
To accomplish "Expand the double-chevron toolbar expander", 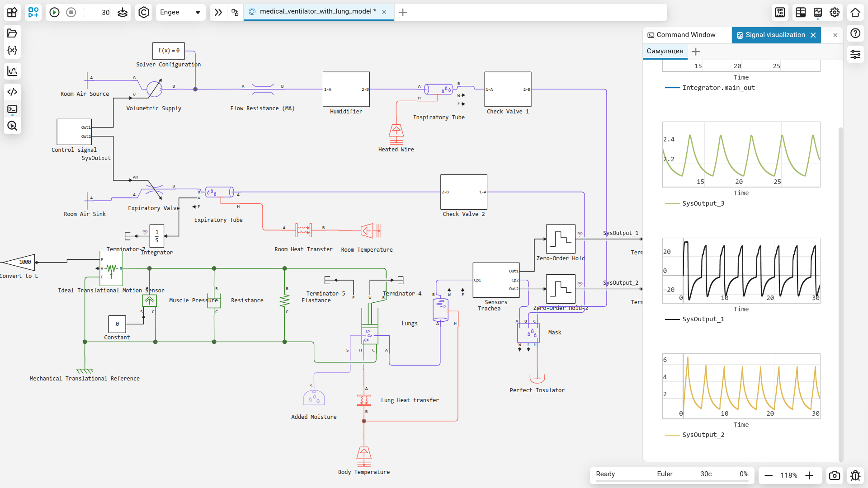I will pyautogui.click(x=218, y=12).
